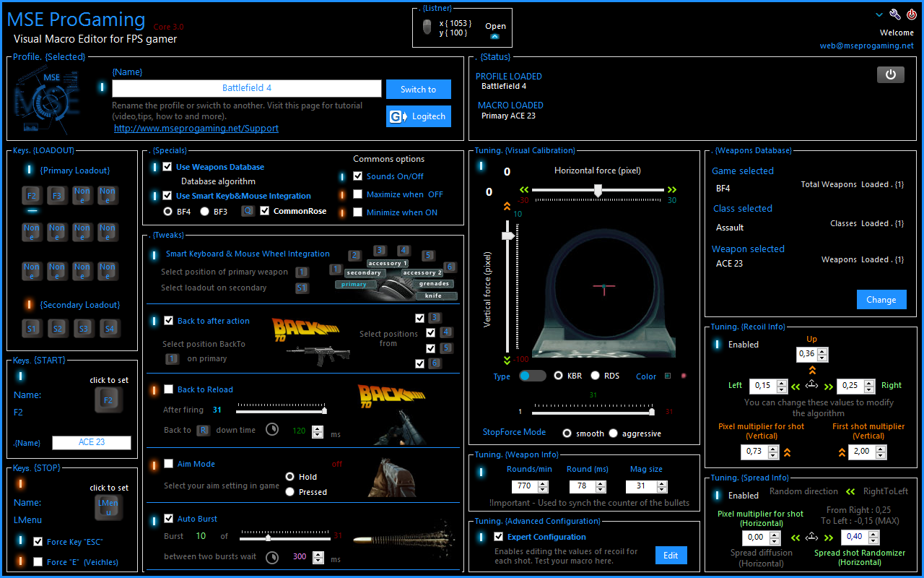This screenshot has height=578, width=924.
Task: Toggle Force Key "ESC" checkbox
Action: pyautogui.click(x=38, y=541)
